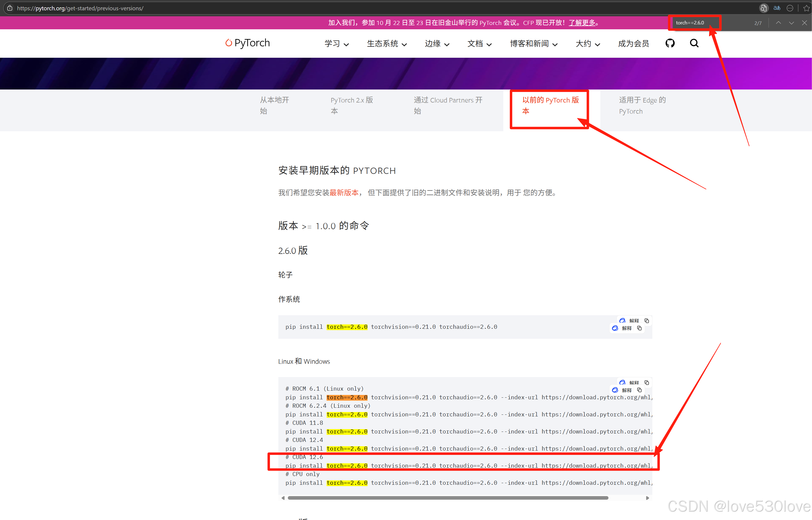The width and height of the screenshot is (812, 520).
Task: Go to previous find result arrow
Action: (x=778, y=23)
